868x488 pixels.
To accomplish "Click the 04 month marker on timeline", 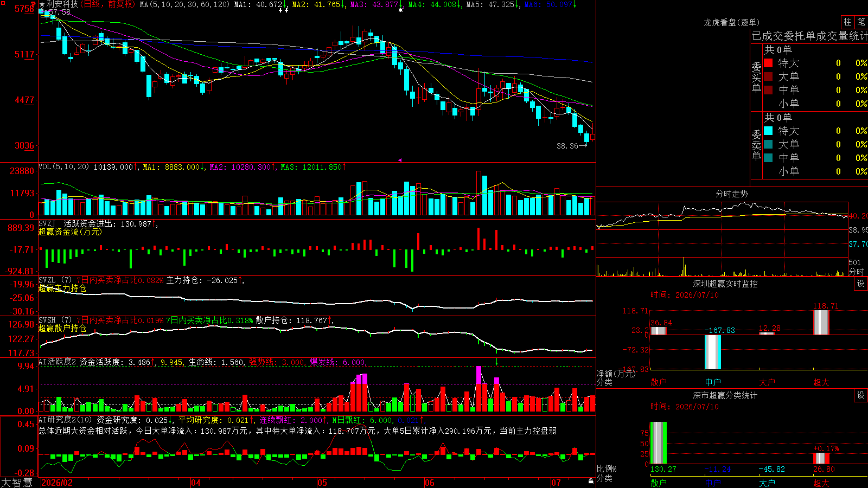I will [196, 483].
